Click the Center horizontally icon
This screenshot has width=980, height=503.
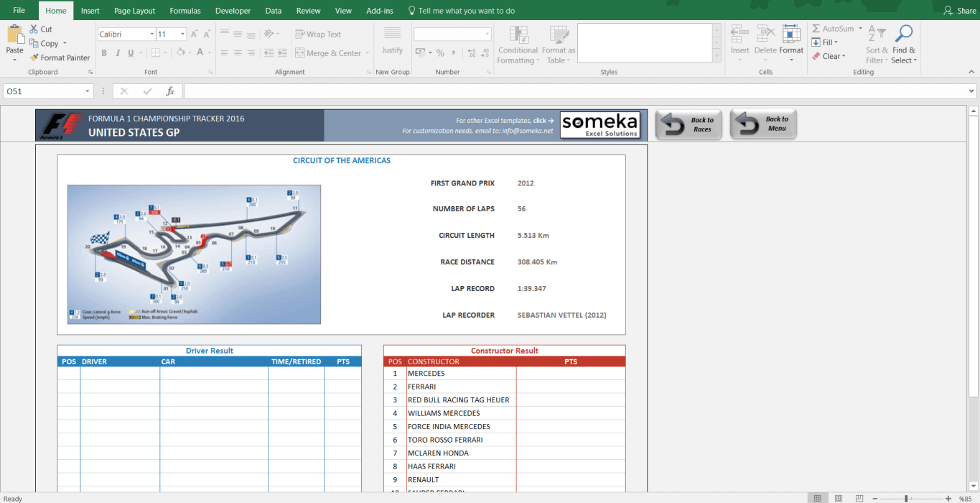pyautogui.click(x=237, y=53)
